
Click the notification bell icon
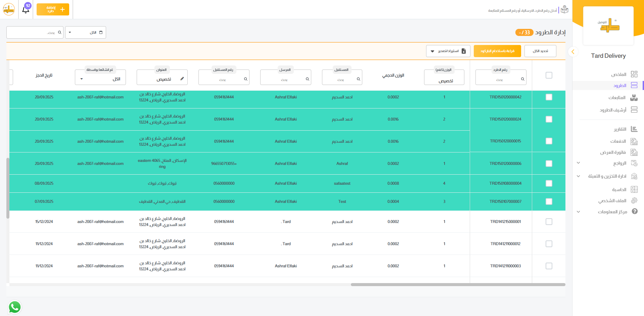click(x=26, y=9)
